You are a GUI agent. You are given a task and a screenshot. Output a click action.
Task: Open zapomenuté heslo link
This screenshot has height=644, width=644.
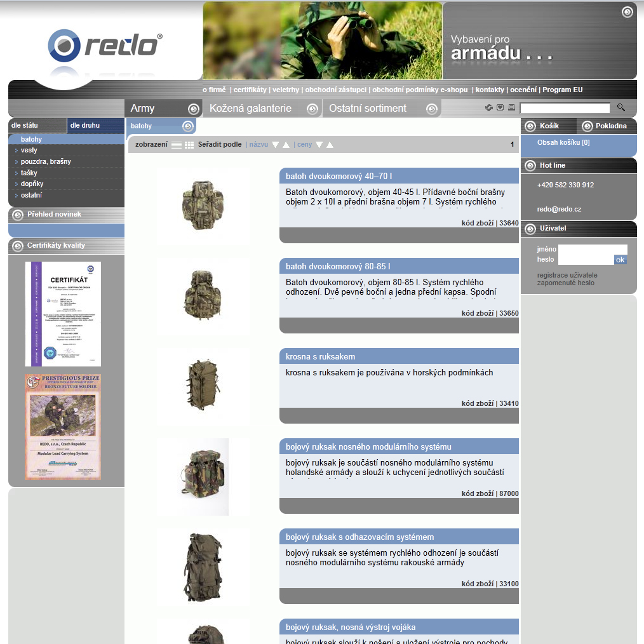coord(565,283)
